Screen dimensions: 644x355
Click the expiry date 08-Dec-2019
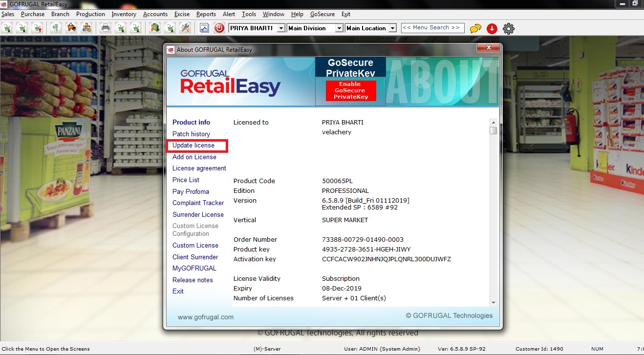click(342, 288)
